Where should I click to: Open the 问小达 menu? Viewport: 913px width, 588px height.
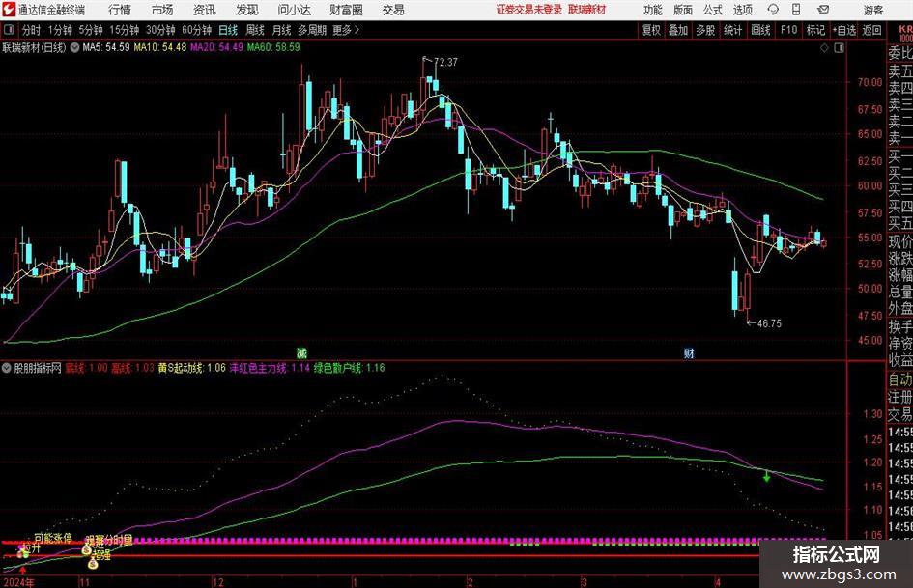click(294, 10)
